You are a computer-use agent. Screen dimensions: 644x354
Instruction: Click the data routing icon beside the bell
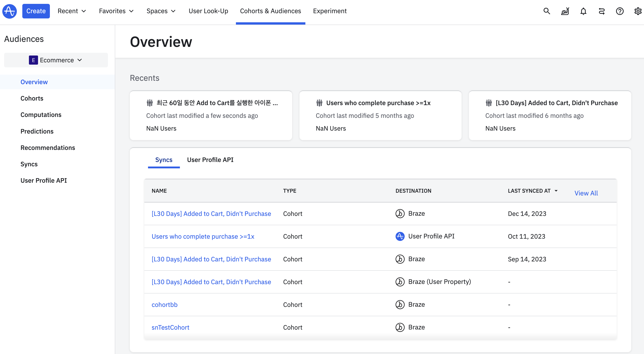tap(601, 11)
